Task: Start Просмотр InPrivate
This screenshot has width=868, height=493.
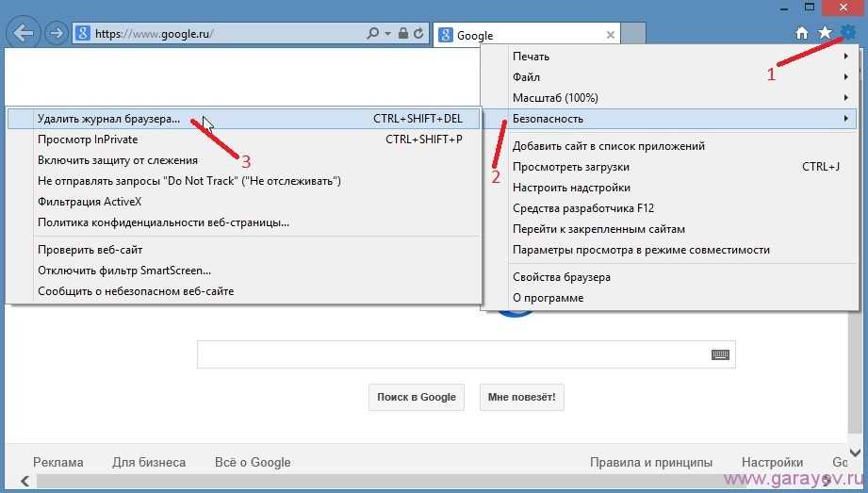Action: 243,140
